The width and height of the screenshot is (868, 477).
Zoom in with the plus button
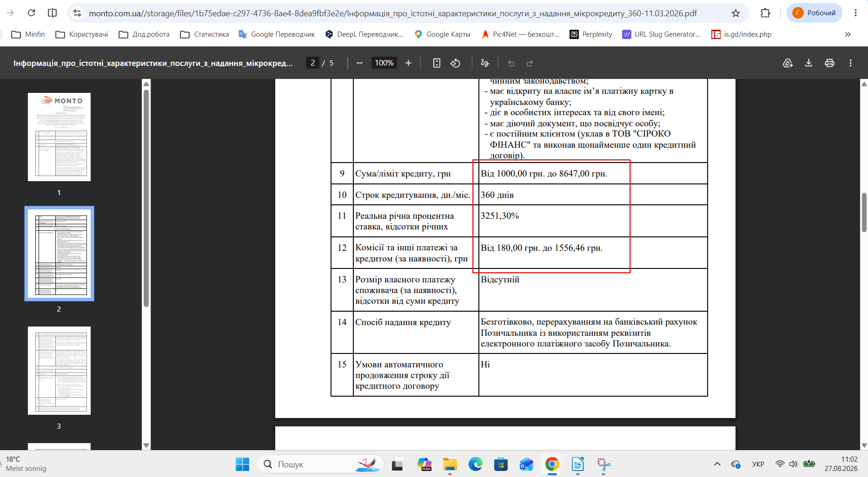point(408,63)
